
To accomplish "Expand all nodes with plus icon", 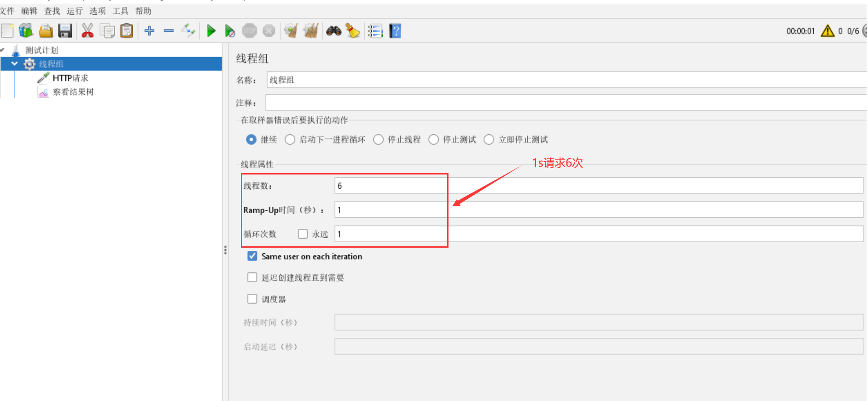I will (149, 31).
